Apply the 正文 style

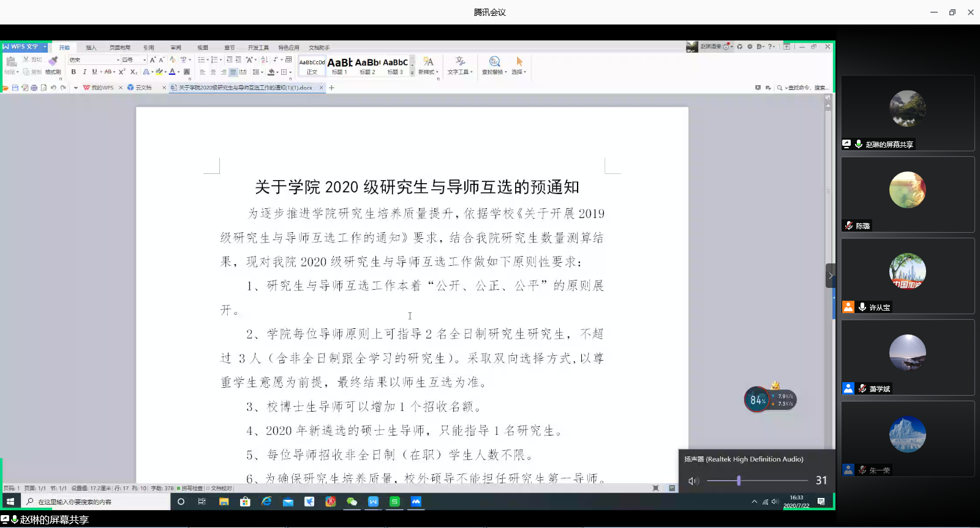point(312,66)
